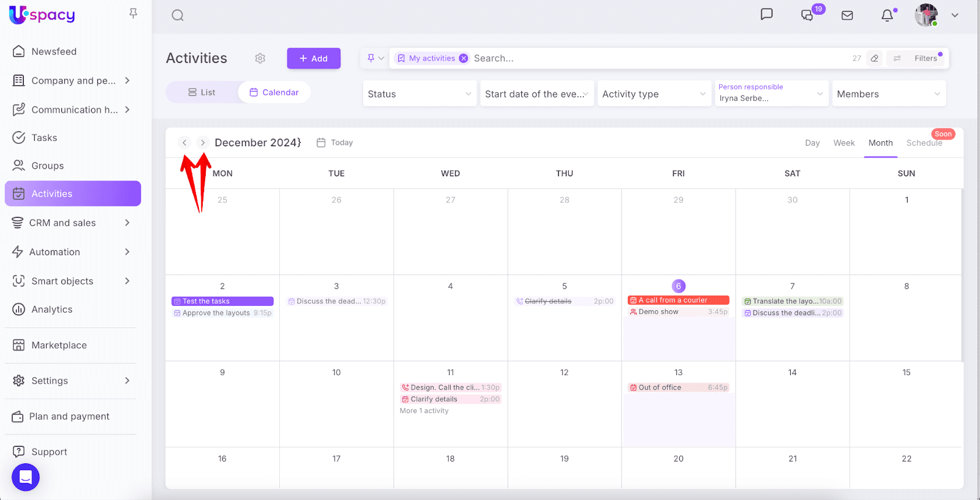The image size is (980, 500).
Task: Open the mail envelope icon
Action: pyautogui.click(x=847, y=15)
